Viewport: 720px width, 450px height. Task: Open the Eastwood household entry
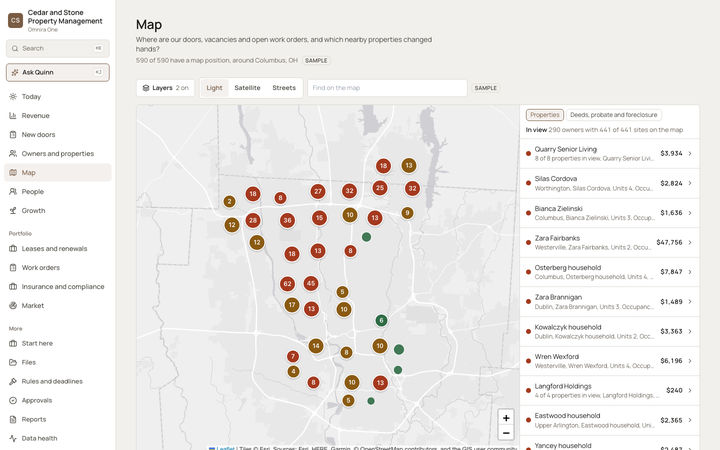[610, 420]
